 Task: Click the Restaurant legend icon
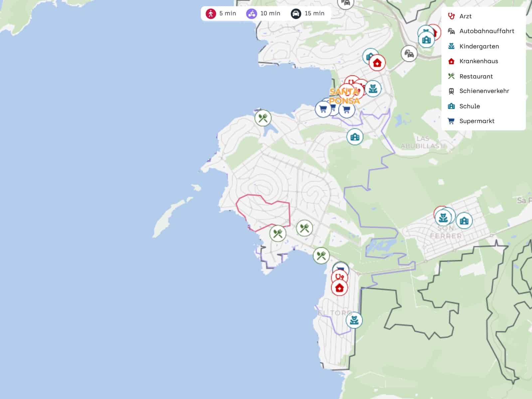click(x=451, y=76)
